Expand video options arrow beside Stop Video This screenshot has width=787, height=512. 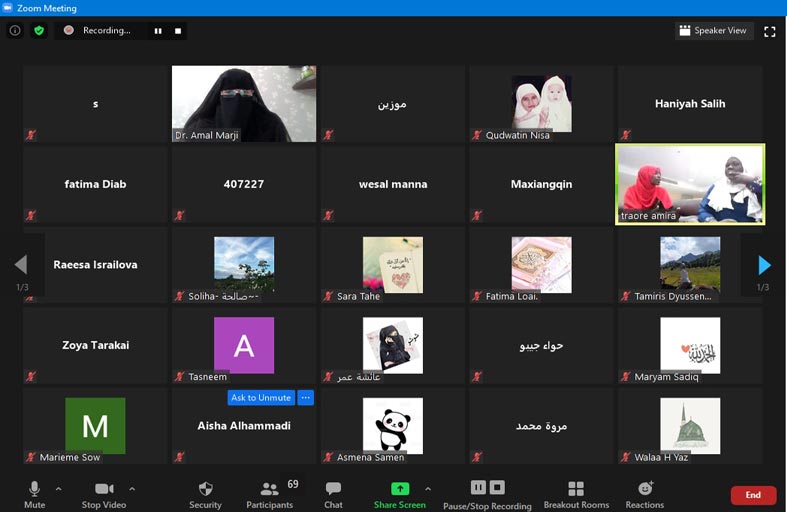132,489
